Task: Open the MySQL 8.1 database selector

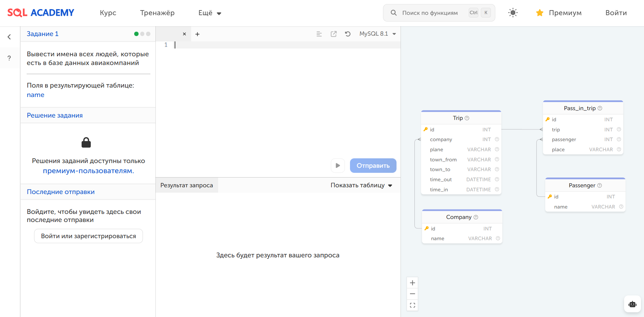Action: click(x=377, y=34)
